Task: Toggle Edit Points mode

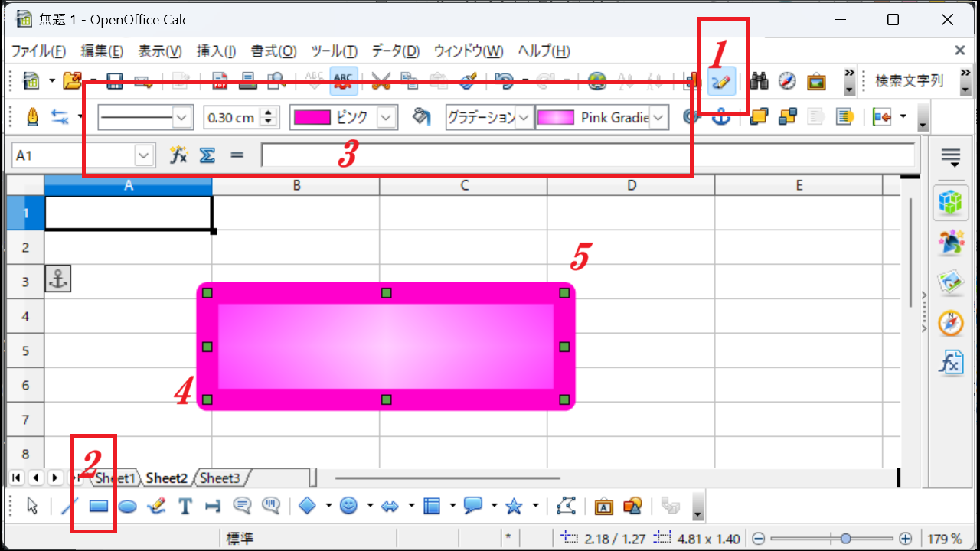Action: tap(566, 506)
